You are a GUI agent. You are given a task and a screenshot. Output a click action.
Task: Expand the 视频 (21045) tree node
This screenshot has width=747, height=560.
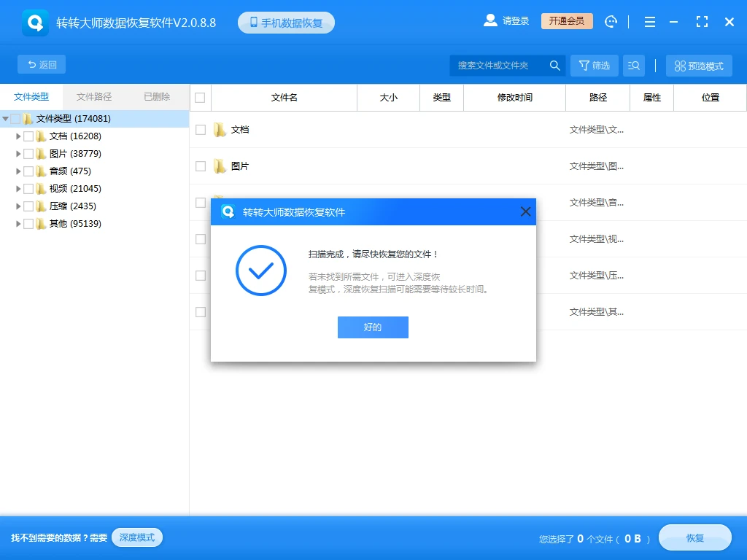click(18, 188)
